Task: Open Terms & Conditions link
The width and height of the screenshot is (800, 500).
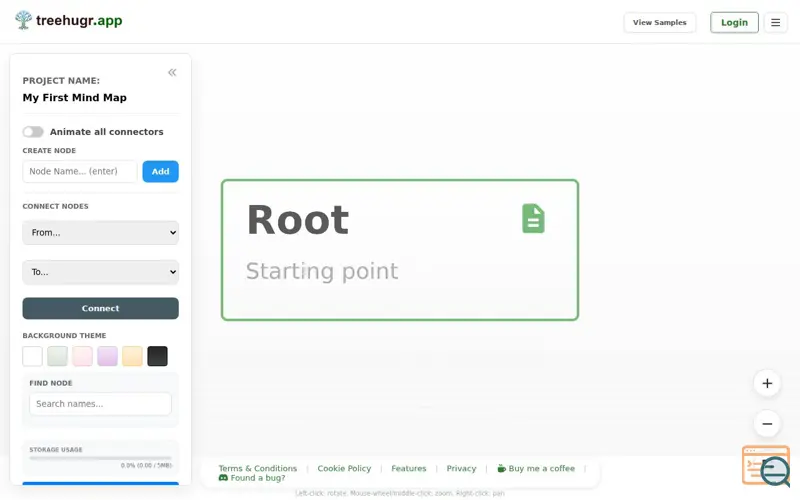Action: [x=258, y=468]
